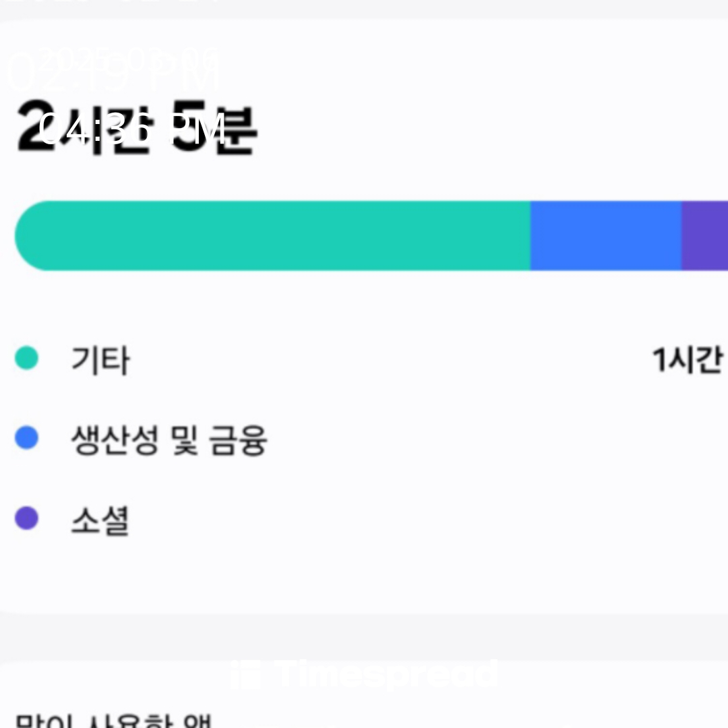This screenshot has width=728, height=728.
Task: Click the digit 5 in total minutes
Action: point(191,127)
